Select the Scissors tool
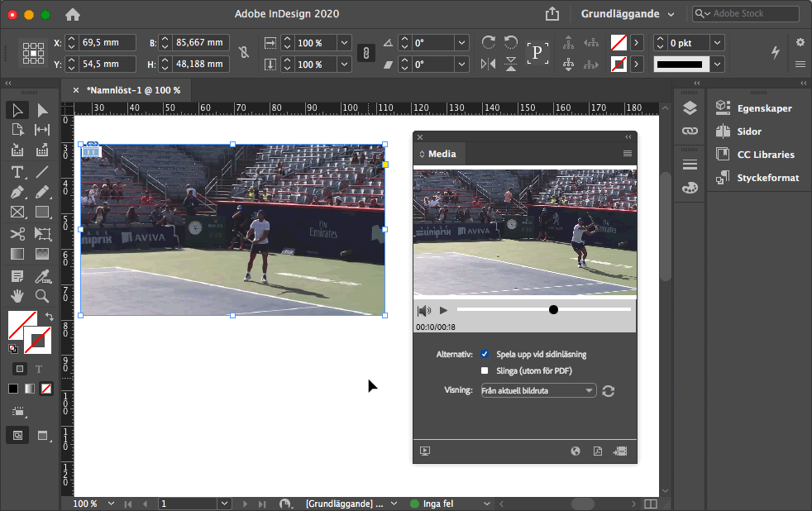812x511 pixels. pos(17,234)
